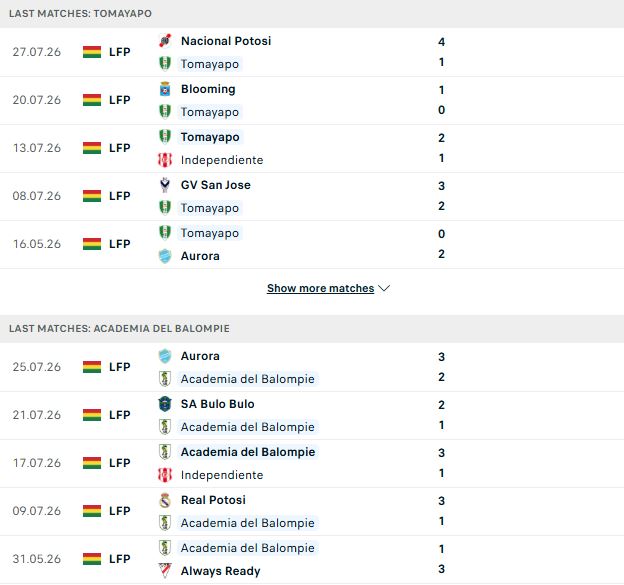Click Bolivia flag in 31.05.26 match row

coord(92,559)
